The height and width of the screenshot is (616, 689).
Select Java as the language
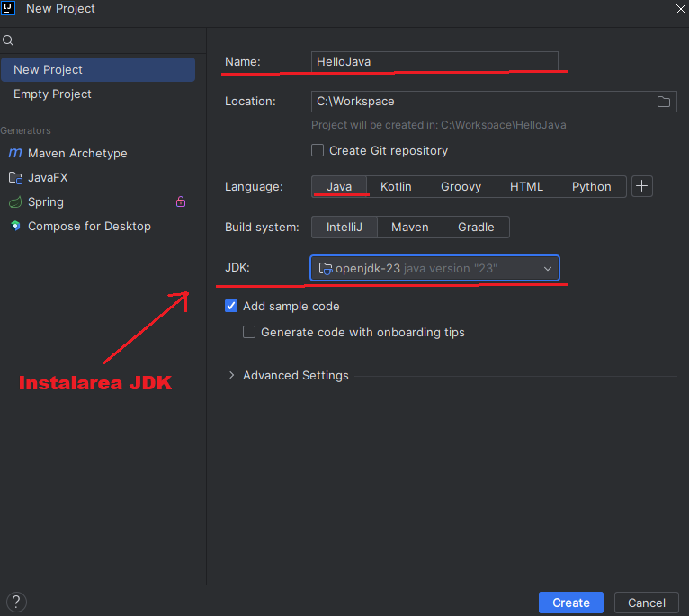[339, 186]
